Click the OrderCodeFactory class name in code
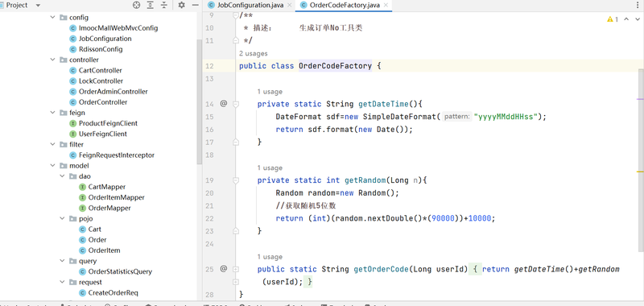 coord(335,66)
